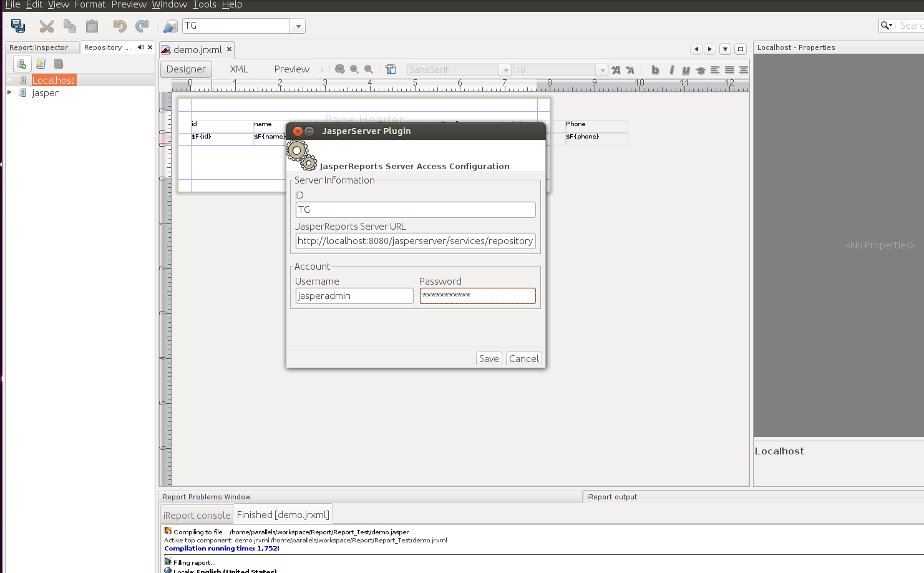Click the Copy icon in main toolbar
The height and width of the screenshot is (573, 924).
pyautogui.click(x=70, y=26)
